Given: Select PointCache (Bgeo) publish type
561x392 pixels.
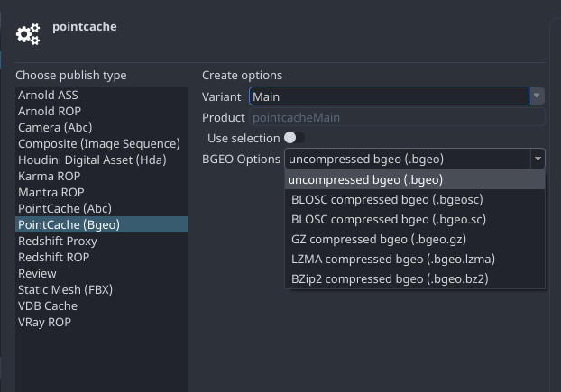Looking at the screenshot, I should tap(101, 224).
